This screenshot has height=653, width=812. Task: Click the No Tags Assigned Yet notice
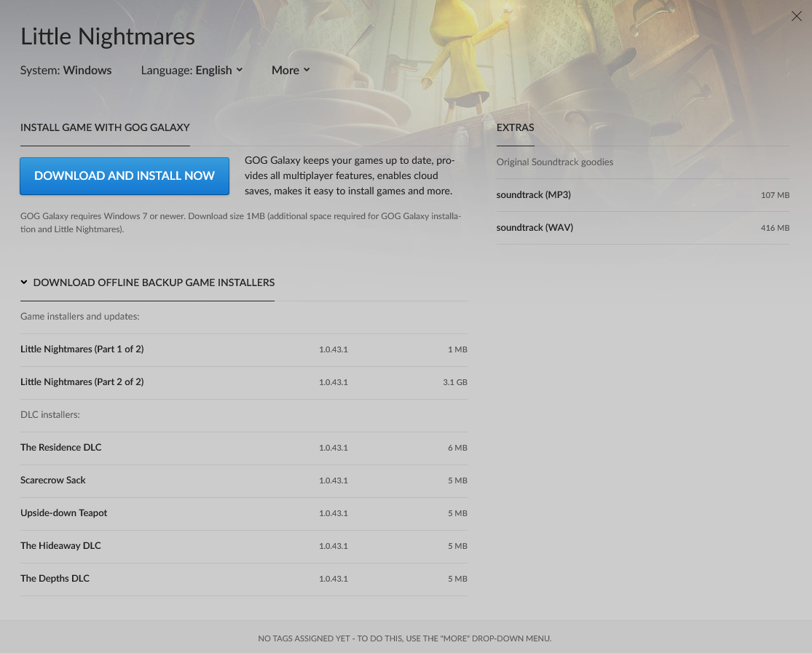[405, 638]
